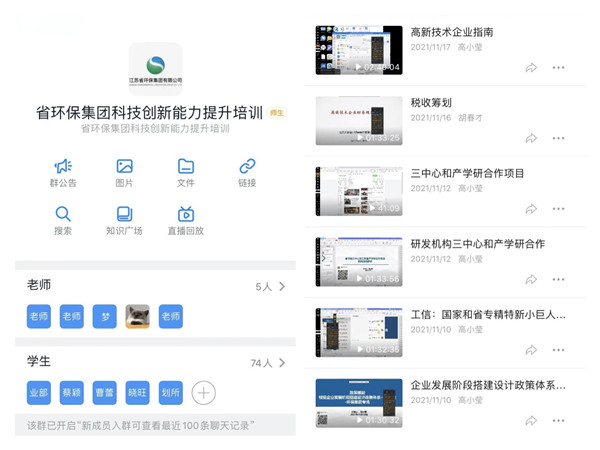Click the group logo avatar

(x=156, y=68)
